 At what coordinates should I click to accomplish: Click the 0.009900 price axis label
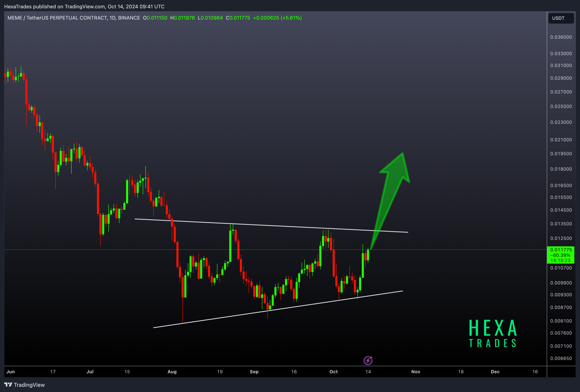tap(561, 283)
